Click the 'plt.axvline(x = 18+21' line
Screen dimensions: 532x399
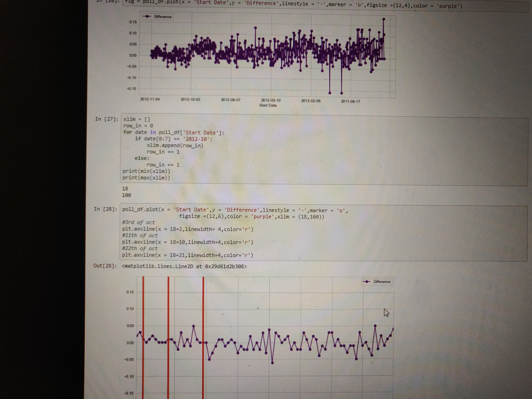coord(188,255)
